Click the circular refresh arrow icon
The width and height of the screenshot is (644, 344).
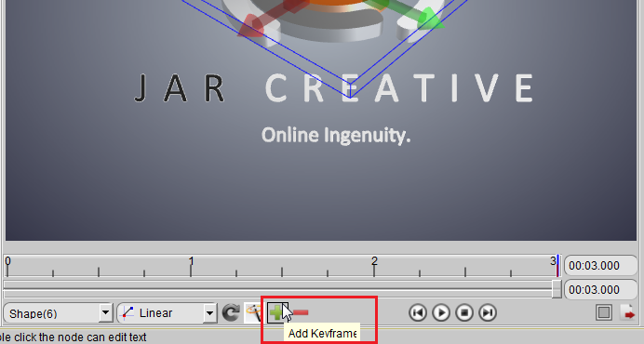231,313
